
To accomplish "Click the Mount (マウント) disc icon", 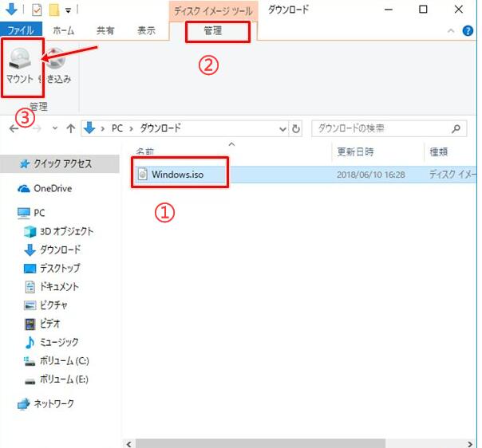I will [20, 58].
